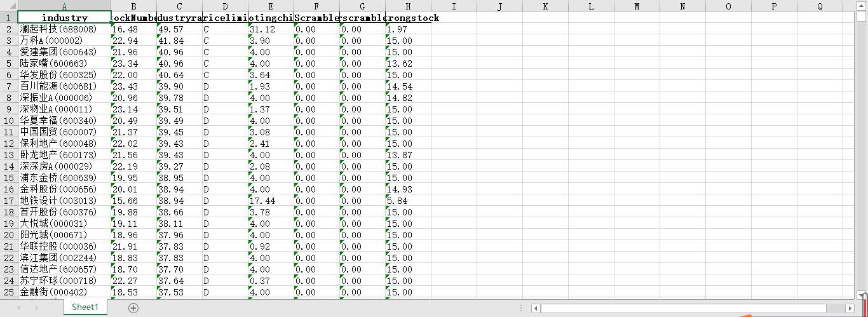The height and width of the screenshot is (317, 868).
Task: Select cell 华联控股(000036)
Action: click(x=64, y=246)
